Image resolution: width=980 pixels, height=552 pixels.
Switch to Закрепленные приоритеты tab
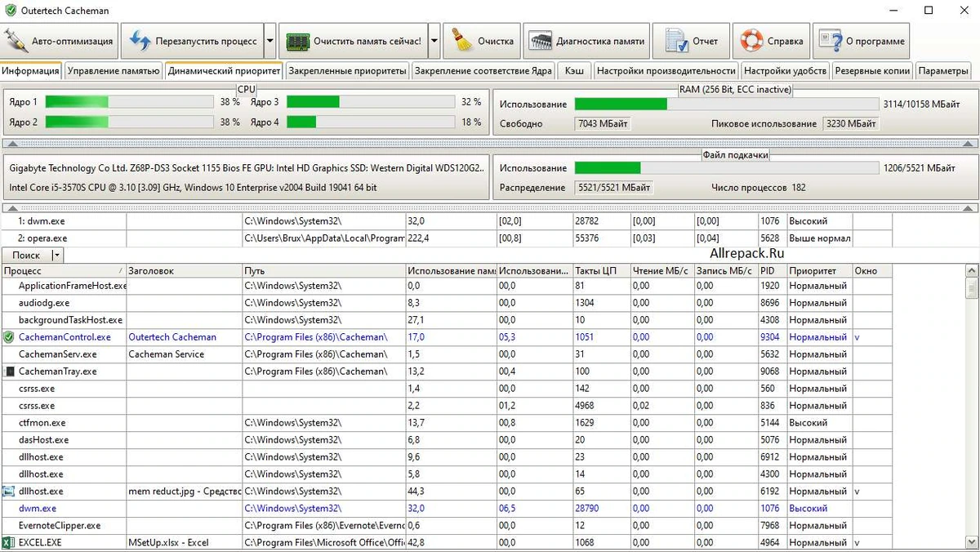click(x=347, y=71)
